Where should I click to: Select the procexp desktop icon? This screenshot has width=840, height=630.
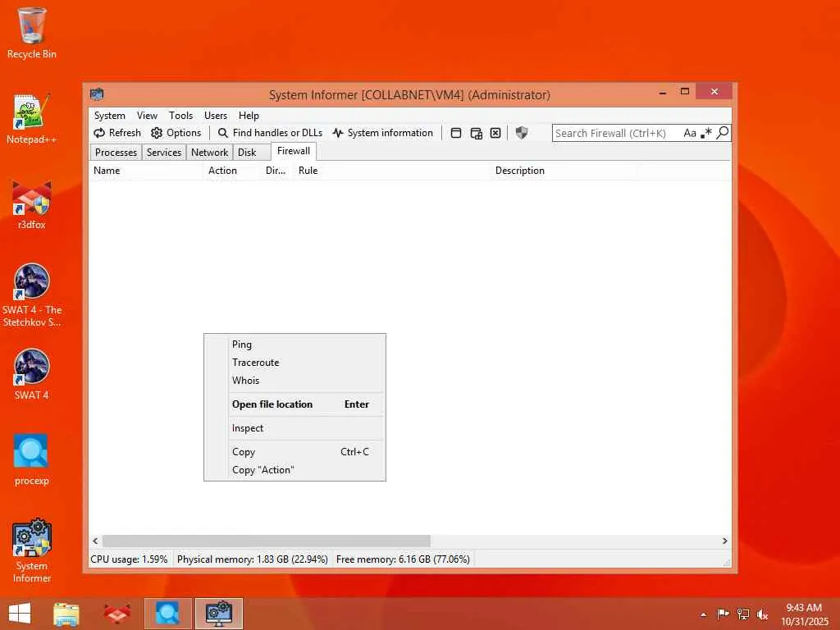pos(32,459)
